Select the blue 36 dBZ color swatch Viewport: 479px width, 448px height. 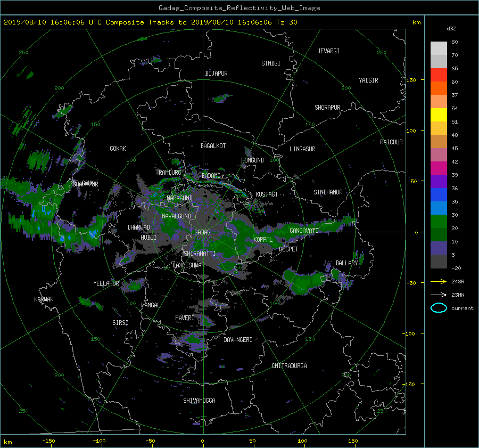point(439,195)
